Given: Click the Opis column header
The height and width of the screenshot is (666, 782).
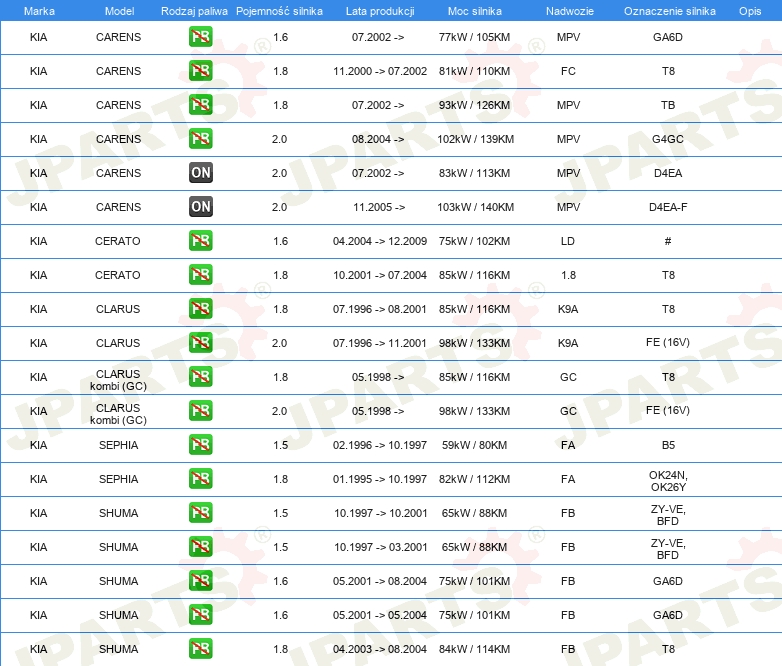Looking at the screenshot, I should [x=750, y=11].
